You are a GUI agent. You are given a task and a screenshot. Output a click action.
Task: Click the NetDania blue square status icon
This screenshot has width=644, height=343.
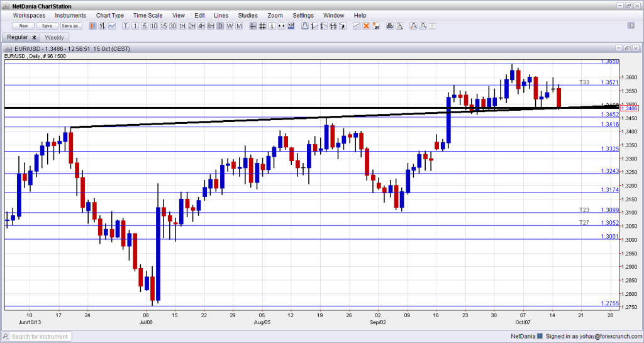point(540,336)
